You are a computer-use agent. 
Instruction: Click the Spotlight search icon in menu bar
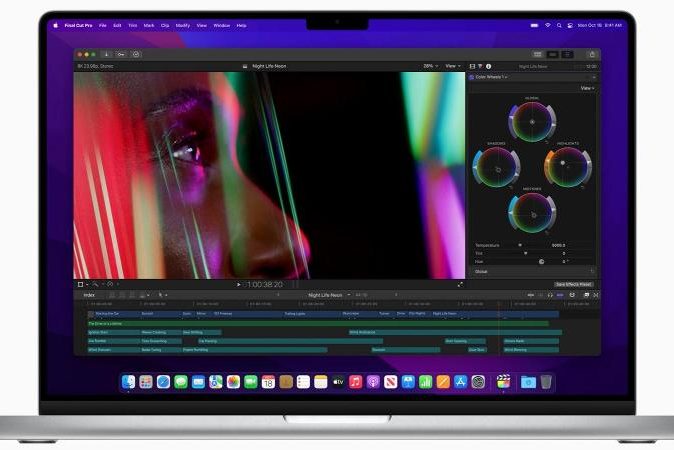[x=559, y=25]
